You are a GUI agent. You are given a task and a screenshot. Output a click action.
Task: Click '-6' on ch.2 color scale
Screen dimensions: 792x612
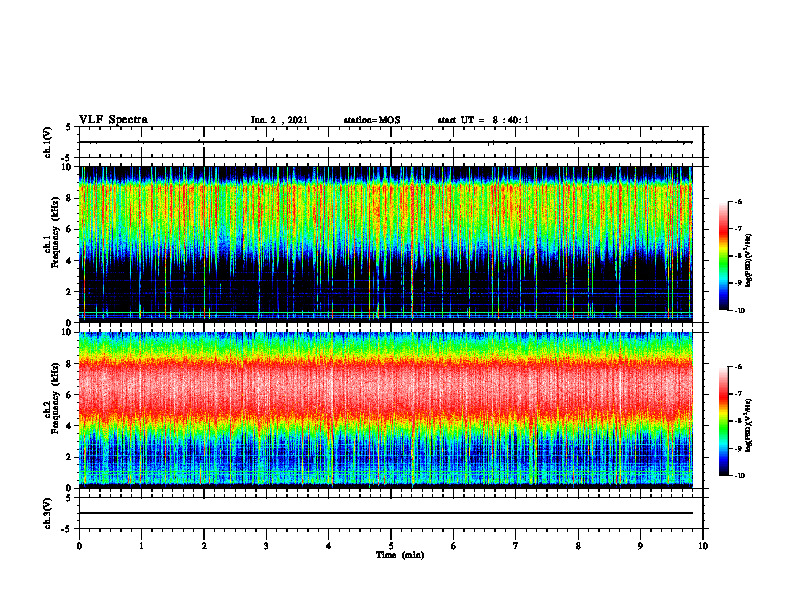click(738, 367)
